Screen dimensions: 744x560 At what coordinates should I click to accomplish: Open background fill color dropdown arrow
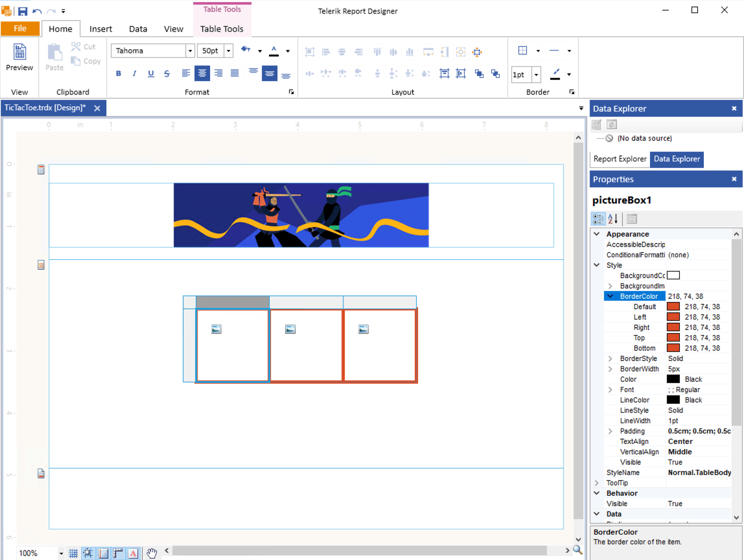pyautogui.click(x=259, y=51)
